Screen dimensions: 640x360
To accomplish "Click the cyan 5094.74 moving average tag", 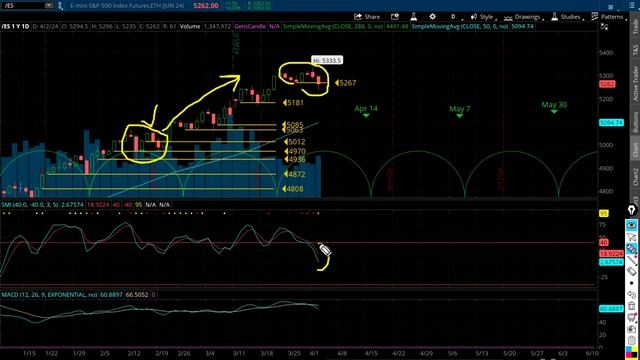I will (611, 122).
